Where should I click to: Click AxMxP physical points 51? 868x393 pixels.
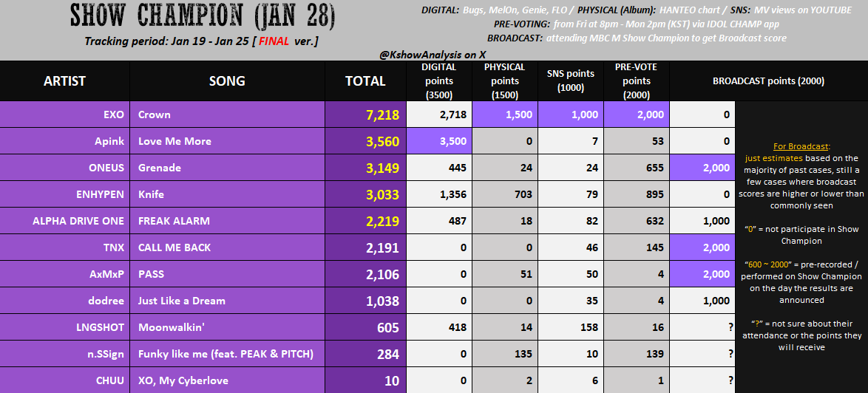(x=505, y=273)
